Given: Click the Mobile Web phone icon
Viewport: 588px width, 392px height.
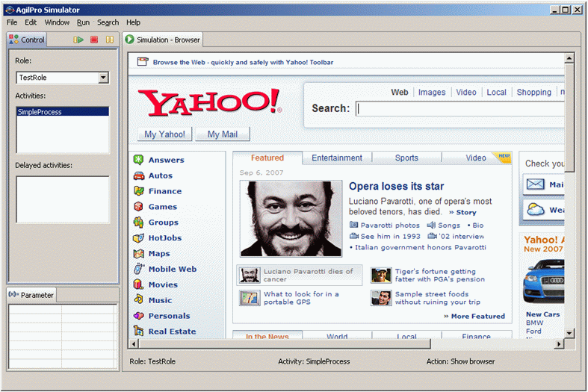Looking at the screenshot, I should pyautogui.click(x=139, y=269).
